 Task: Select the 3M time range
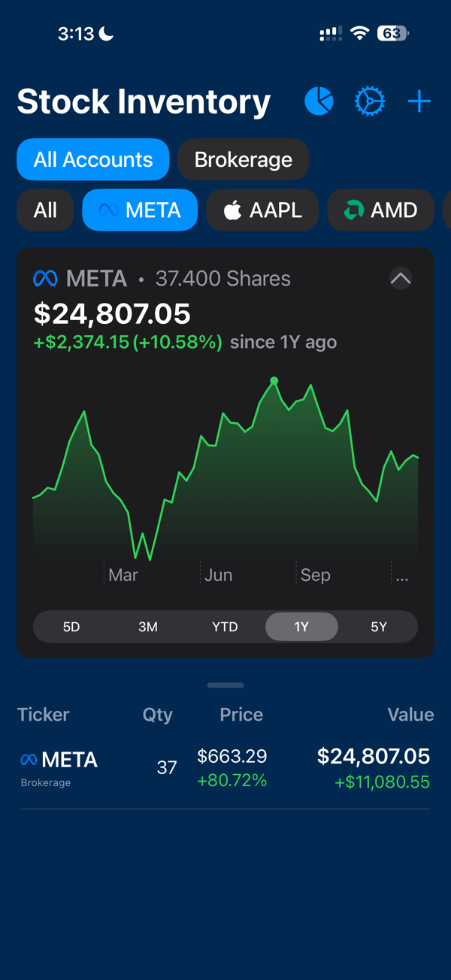(x=148, y=626)
